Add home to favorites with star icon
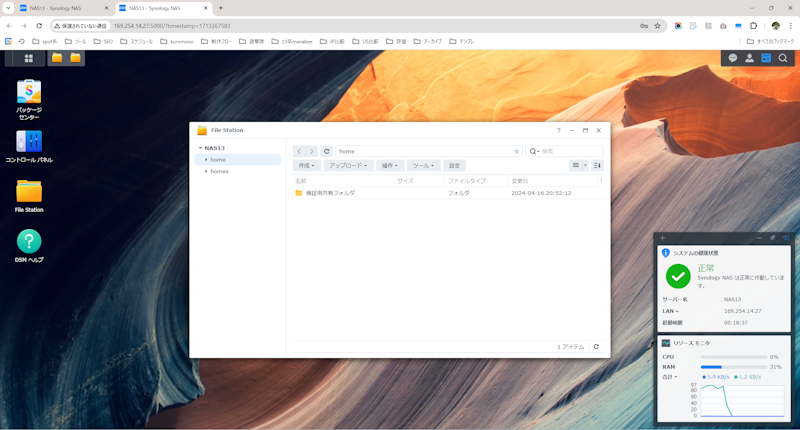The height and width of the screenshot is (430, 800). tap(516, 151)
